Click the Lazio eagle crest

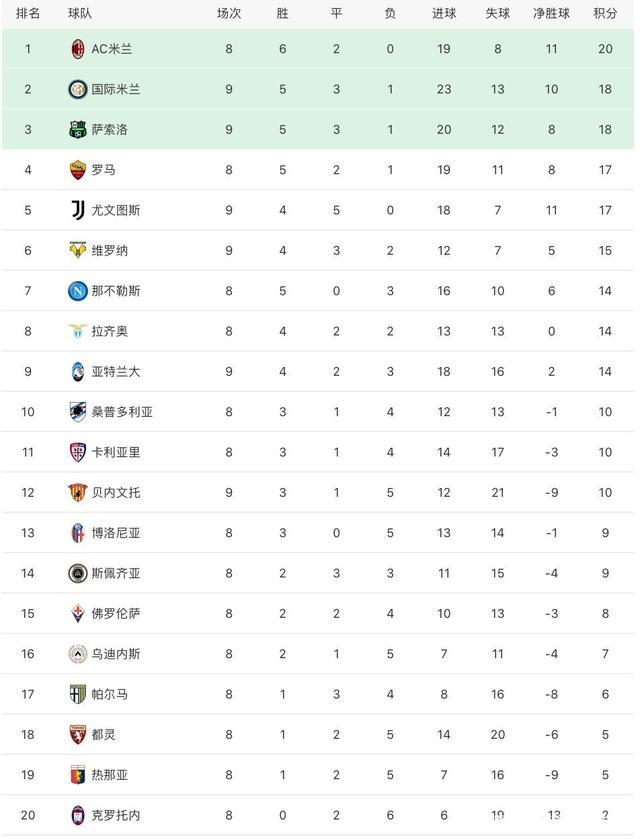coord(77,331)
